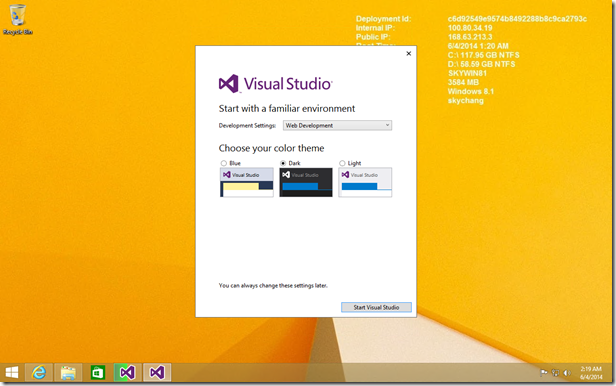The image size is (616, 386).
Task: Click the Light theme preview thumbnail
Action: [x=365, y=182]
